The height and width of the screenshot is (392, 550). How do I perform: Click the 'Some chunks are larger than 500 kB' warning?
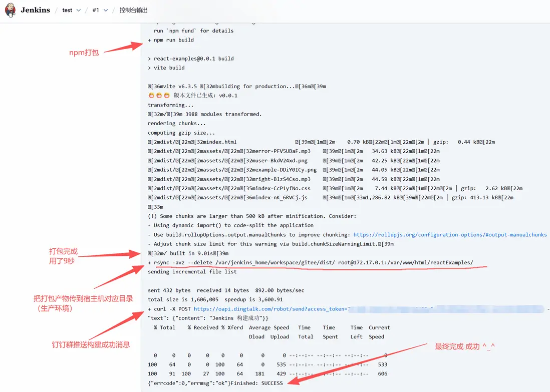coord(252,216)
